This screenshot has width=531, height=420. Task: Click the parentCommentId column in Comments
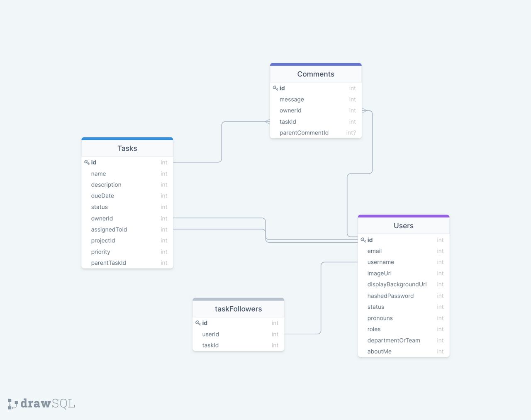304,133
